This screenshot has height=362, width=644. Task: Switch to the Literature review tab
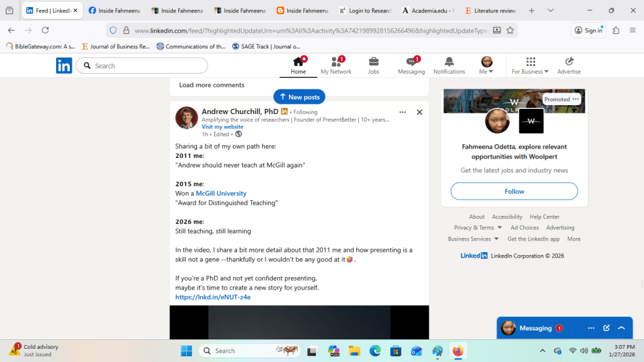491,11
